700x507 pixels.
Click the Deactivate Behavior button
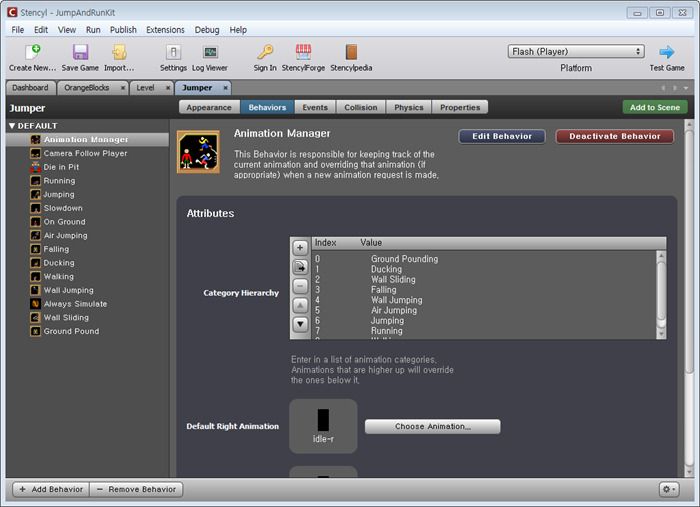(615, 136)
